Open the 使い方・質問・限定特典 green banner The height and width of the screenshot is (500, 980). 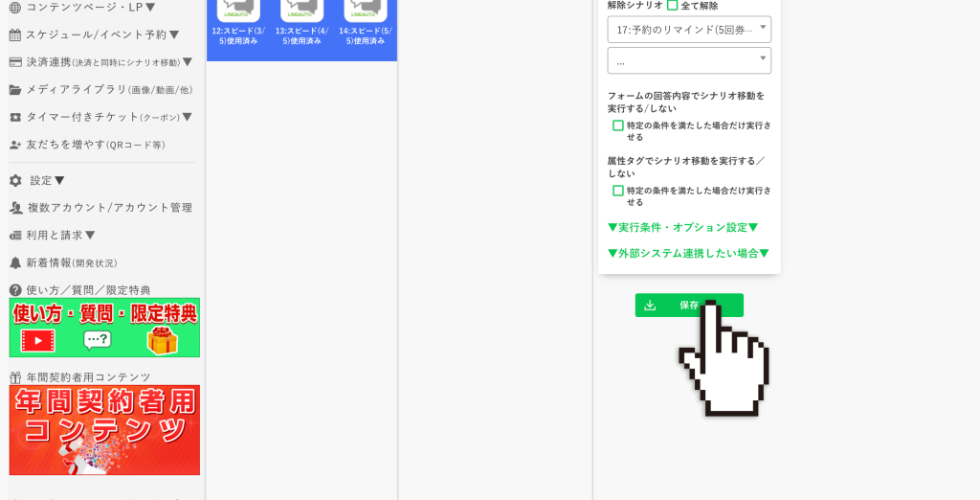click(x=104, y=328)
